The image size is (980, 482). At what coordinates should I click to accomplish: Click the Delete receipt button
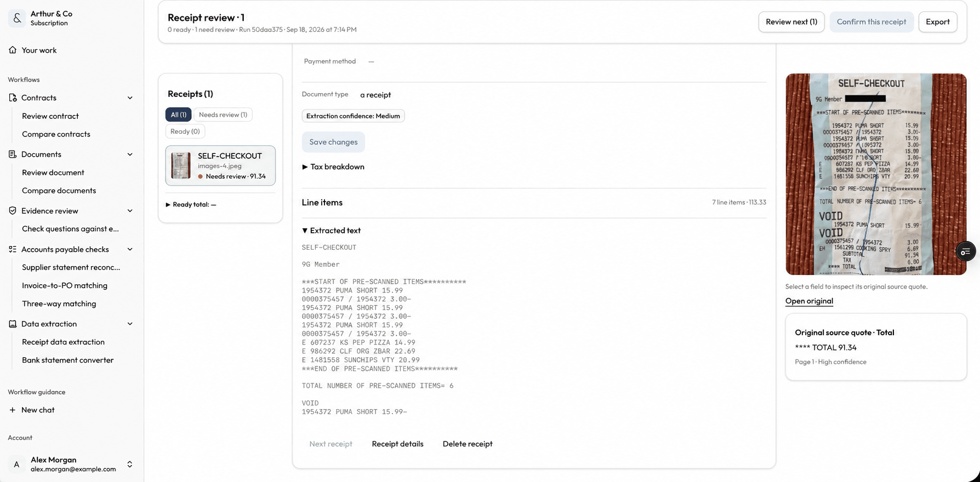[x=468, y=444]
